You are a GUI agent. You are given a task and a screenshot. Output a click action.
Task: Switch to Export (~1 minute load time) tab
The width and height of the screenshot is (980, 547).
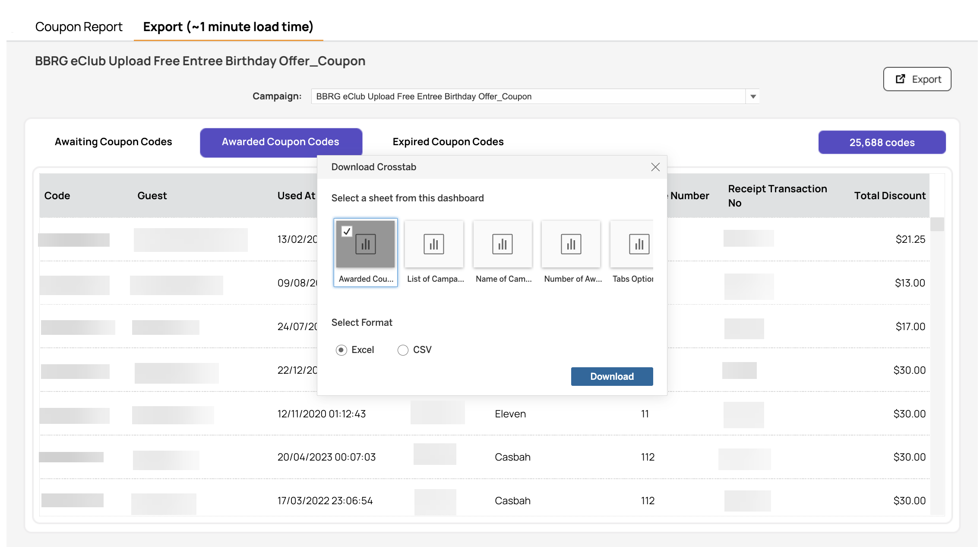228,27
